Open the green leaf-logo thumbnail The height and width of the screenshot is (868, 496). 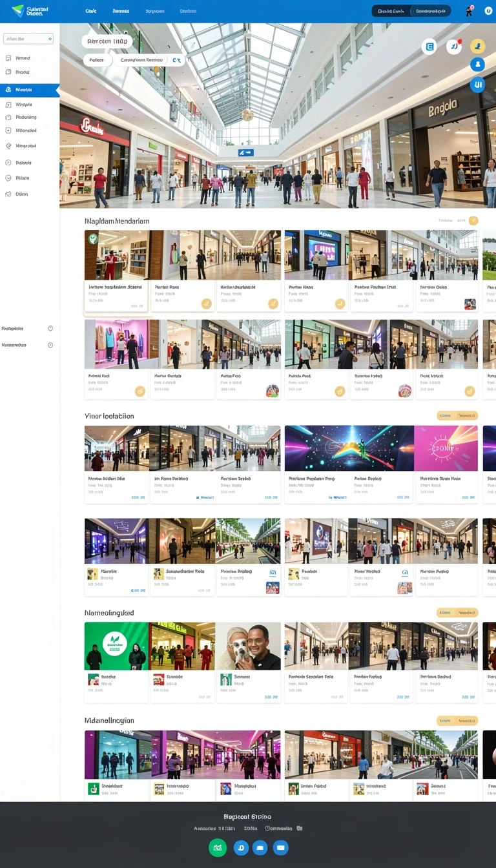pyautogui.click(x=117, y=646)
